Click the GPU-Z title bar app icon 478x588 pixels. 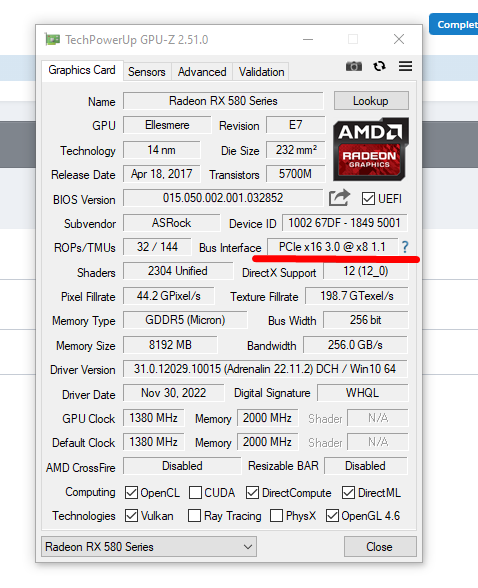click(52, 39)
